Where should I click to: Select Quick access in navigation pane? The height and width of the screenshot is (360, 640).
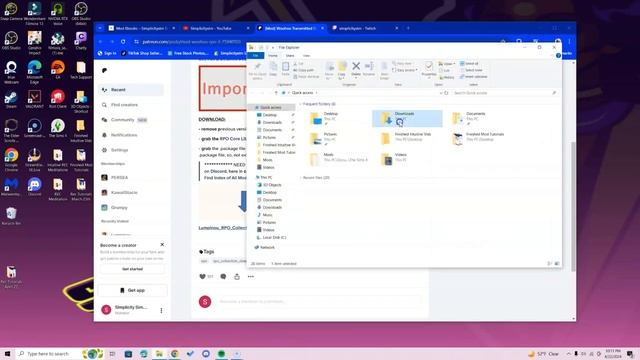coord(271,107)
